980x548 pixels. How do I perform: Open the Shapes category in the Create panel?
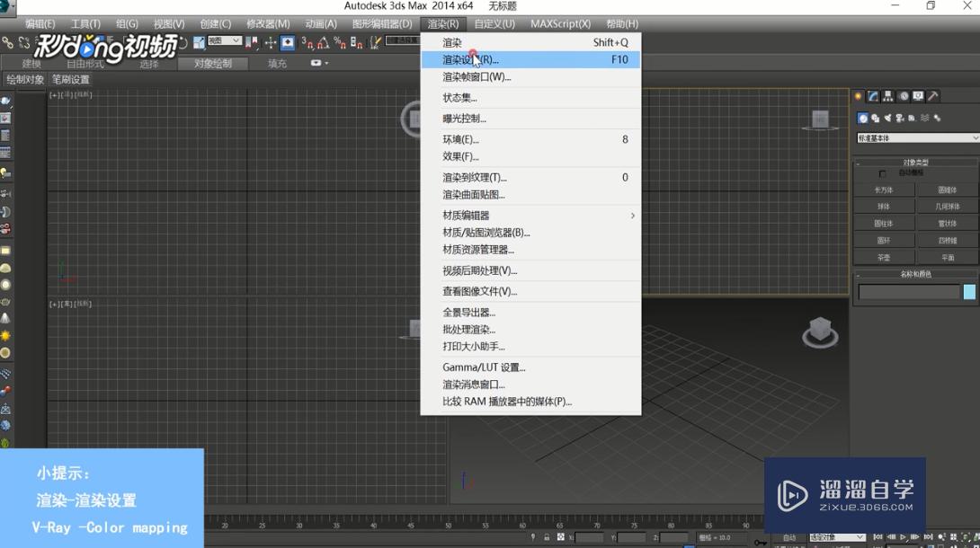pos(875,118)
